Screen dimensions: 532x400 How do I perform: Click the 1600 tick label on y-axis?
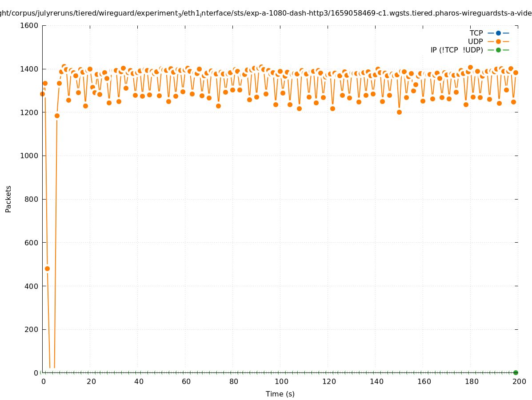click(x=30, y=25)
